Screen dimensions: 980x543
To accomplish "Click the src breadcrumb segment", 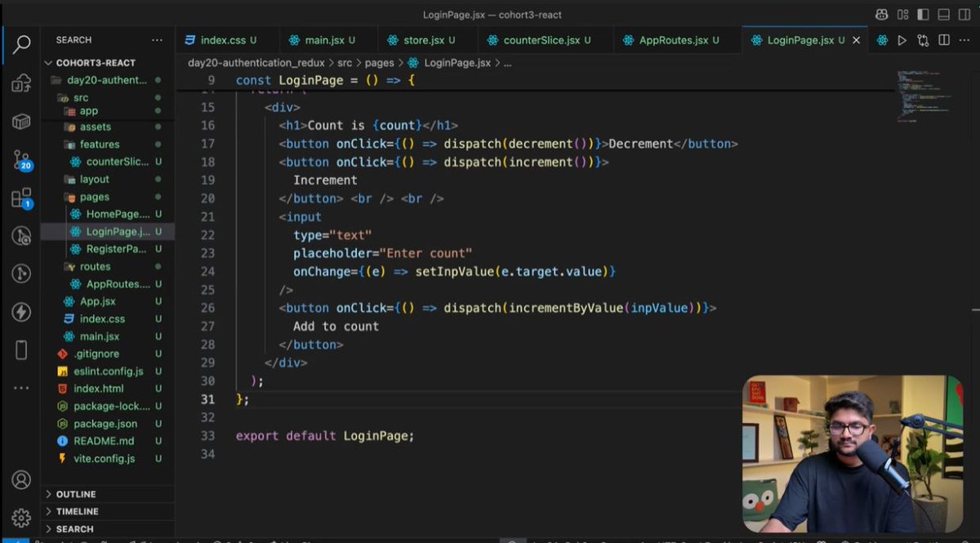I will tap(345, 63).
